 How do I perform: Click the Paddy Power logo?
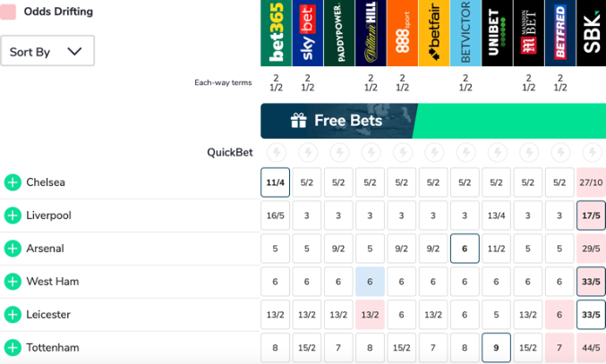338,33
